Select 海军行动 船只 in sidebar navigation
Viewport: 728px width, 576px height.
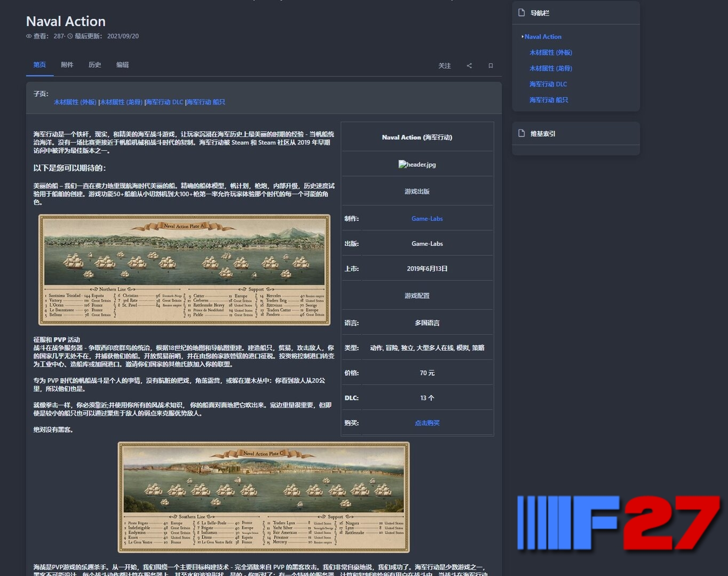click(x=549, y=100)
